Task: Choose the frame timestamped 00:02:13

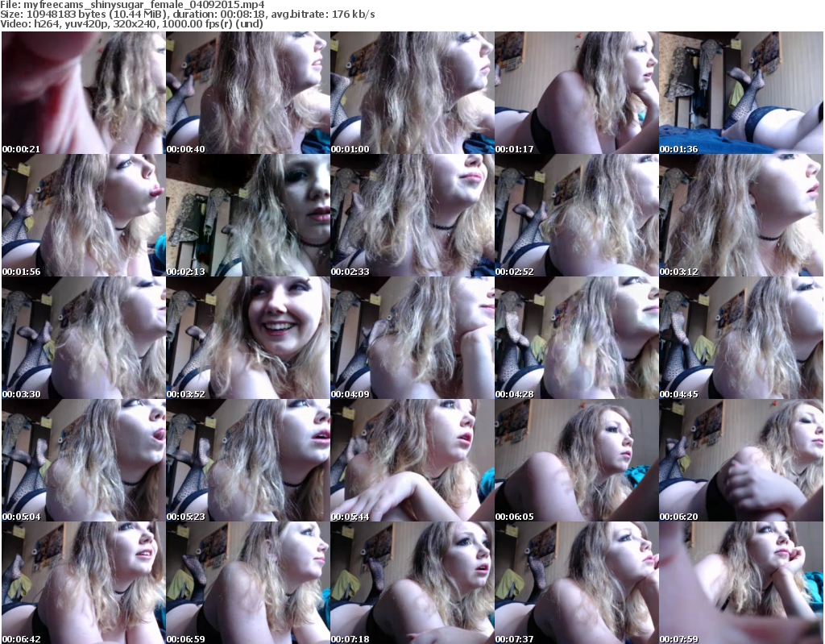Action: [248, 215]
